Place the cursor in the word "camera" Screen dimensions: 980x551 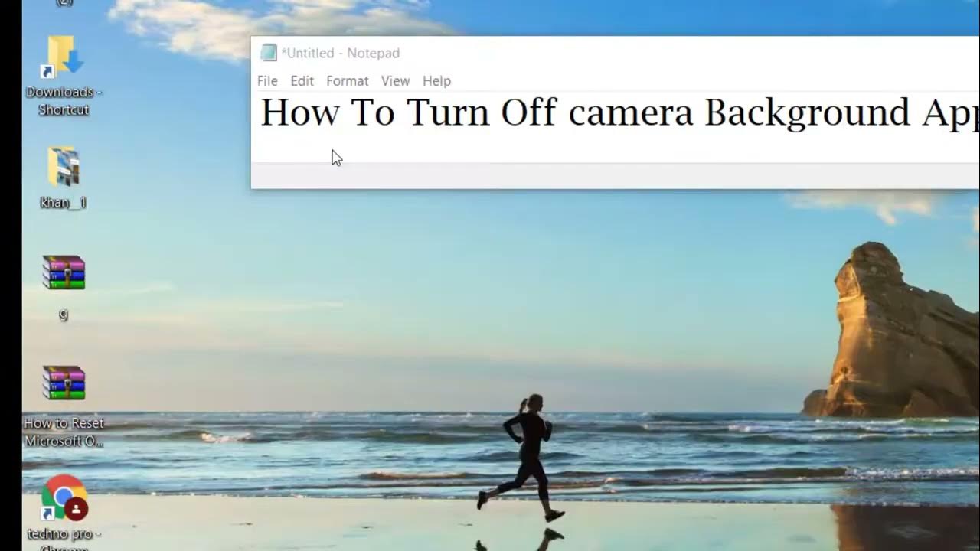coord(631,112)
